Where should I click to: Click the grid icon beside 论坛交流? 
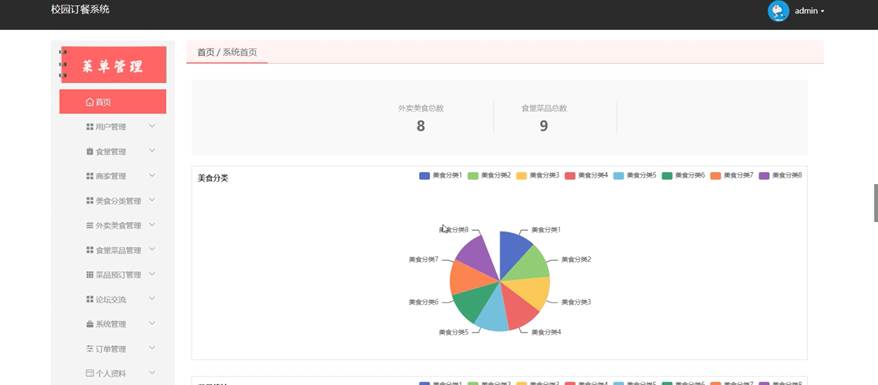point(90,299)
